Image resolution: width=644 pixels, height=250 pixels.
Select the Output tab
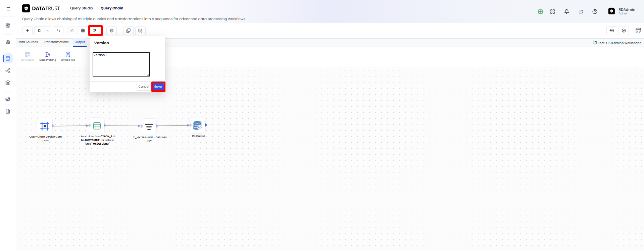click(x=80, y=42)
